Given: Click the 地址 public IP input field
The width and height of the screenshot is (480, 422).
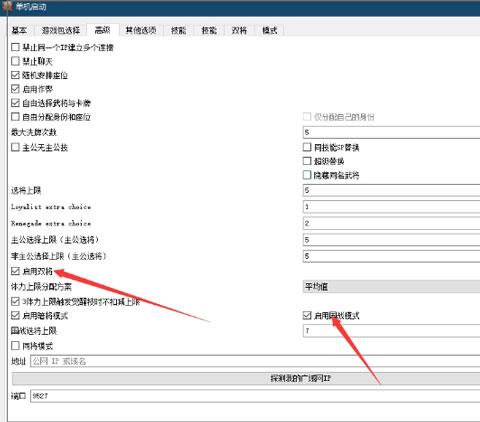Looking at the screenshot, I should click(x=255, y=361).
